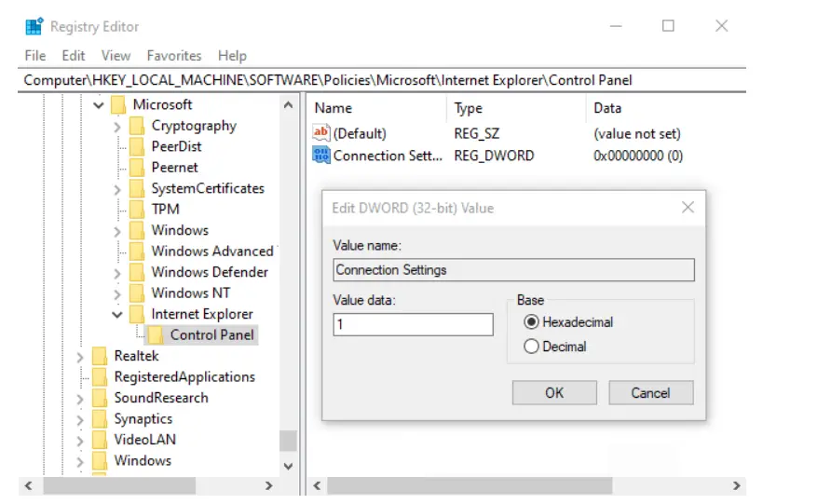Expand the SoundResearch tree node
The height and width of the screenshot is (504, 831).
tap(80, 399)
